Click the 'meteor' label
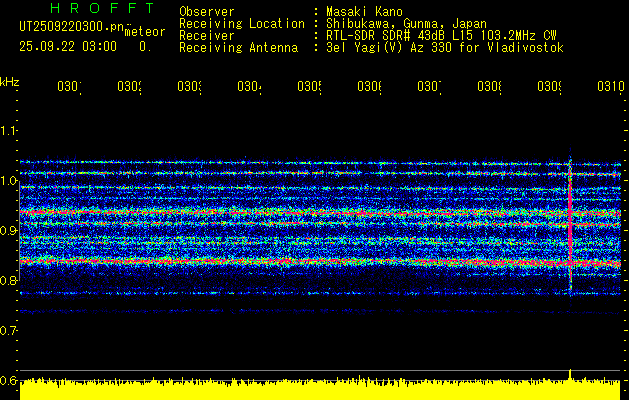The image size is (629, 400). (x=144, y=32)
